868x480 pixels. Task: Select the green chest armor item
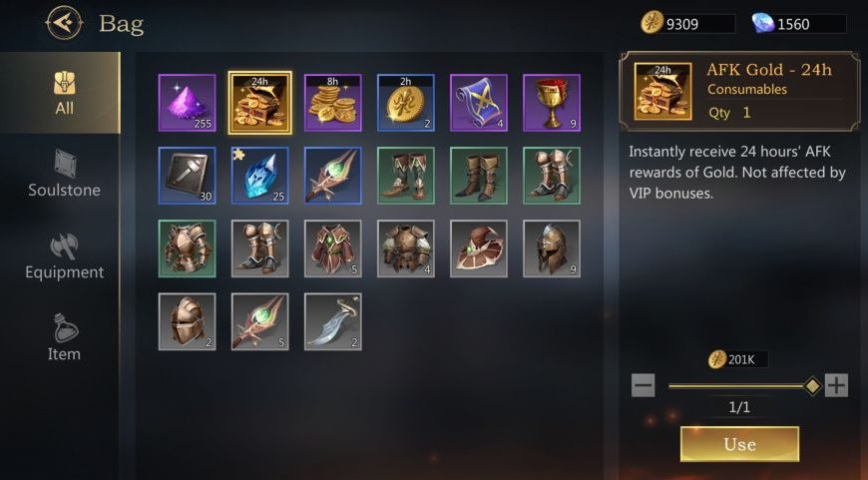[188, 248]
